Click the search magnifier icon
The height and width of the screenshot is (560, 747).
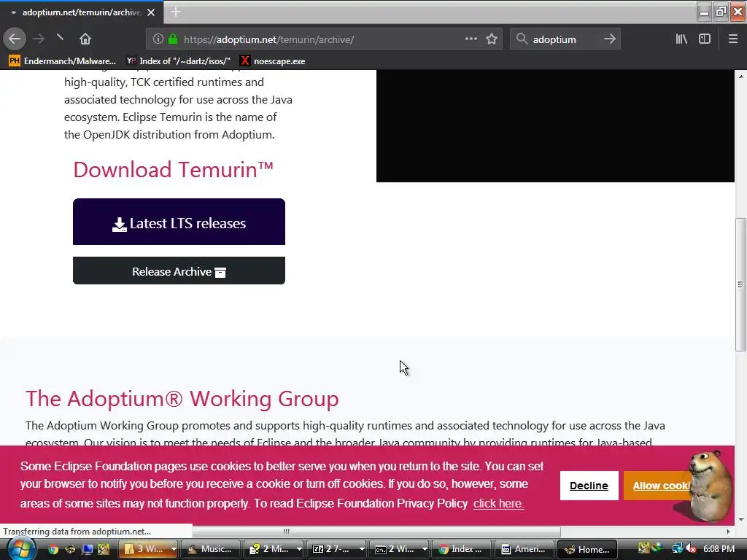click(x=522, y=39)
